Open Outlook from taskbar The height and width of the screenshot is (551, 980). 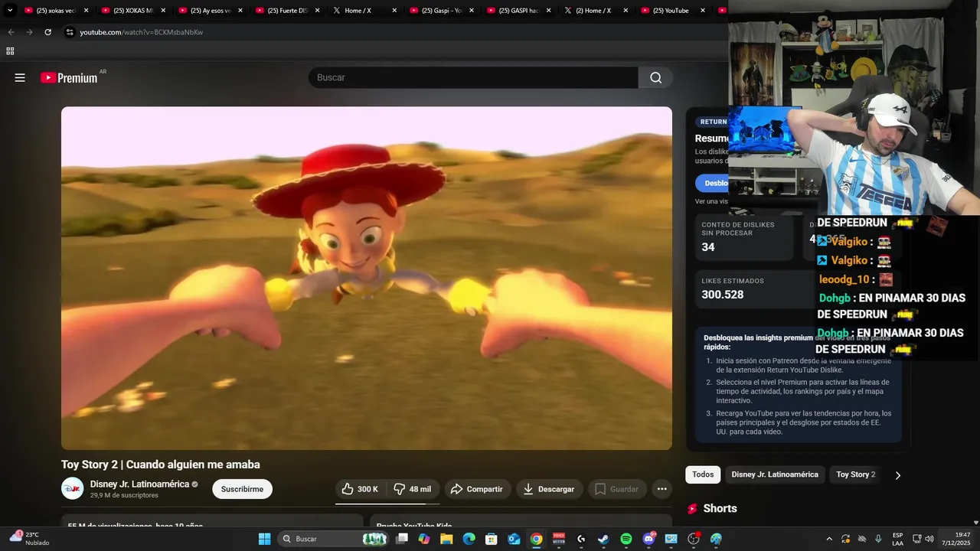(514, 539)
